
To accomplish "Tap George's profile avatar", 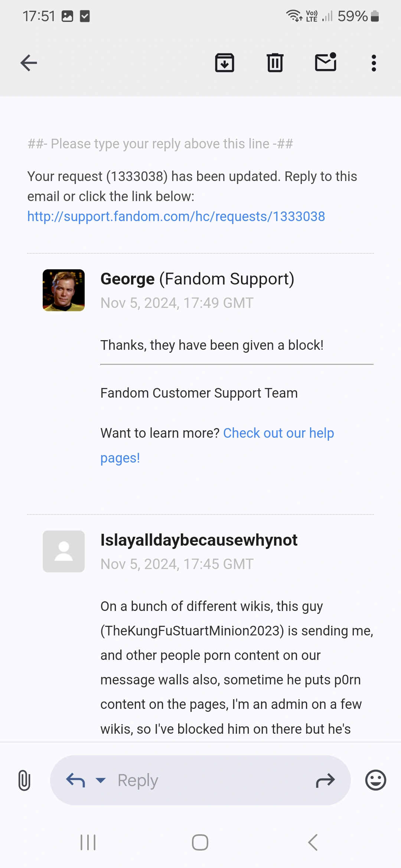I will click(63, 290).
